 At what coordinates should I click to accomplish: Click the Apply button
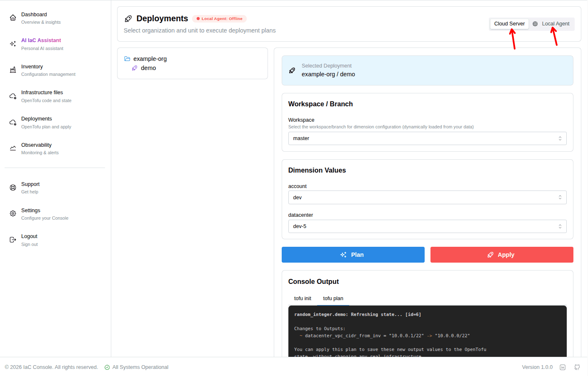click(x=501, y=254)
